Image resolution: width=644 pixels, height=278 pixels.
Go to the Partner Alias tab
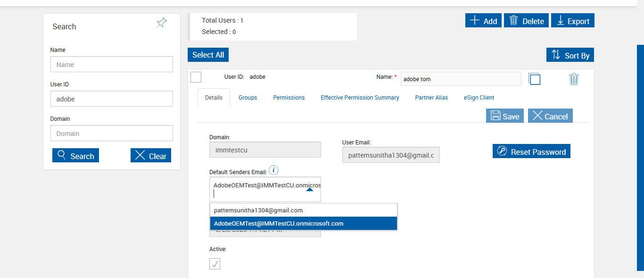coord(431,98)
